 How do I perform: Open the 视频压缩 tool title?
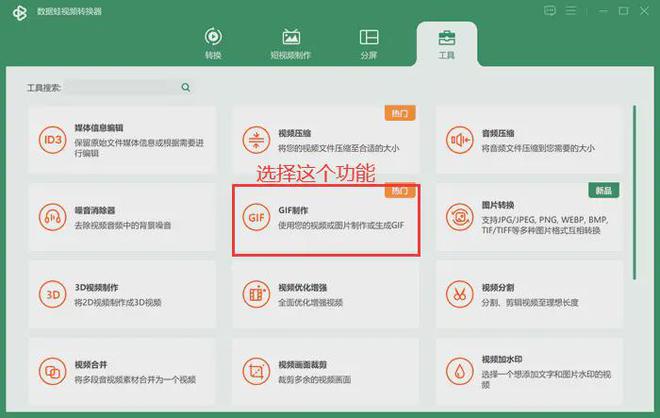point(295,133)
